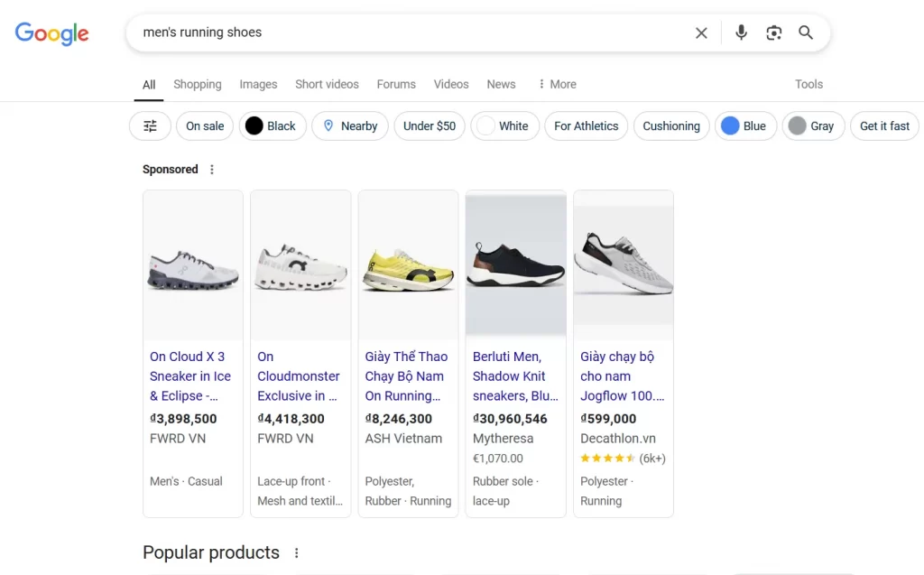Open the Berluti Shadow Knit sneaker image
Screen dimensions: 924x575
tap(515, 265)
